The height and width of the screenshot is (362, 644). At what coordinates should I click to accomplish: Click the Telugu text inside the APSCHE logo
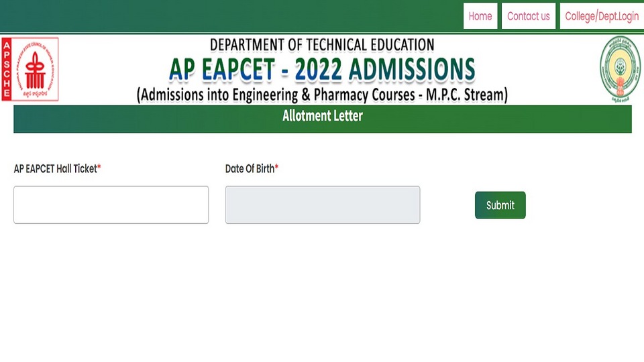tap(35, 94)
